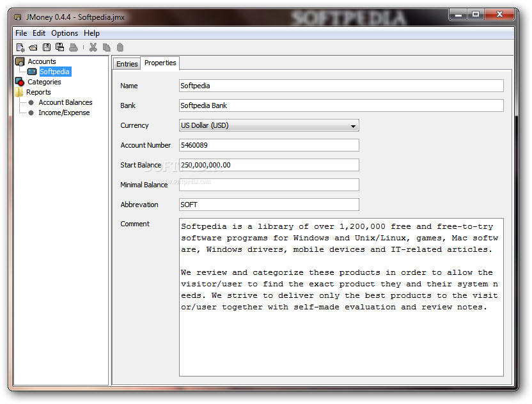This screenshot has width=532, height=404.
Task: Open the File menu
Action: click(x=21, y=33)
